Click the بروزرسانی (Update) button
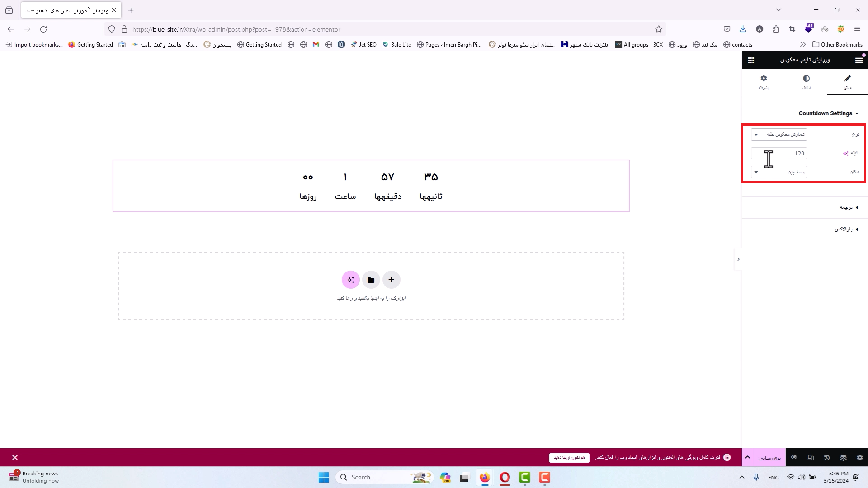The image size is (868, 488). point(769,458)
